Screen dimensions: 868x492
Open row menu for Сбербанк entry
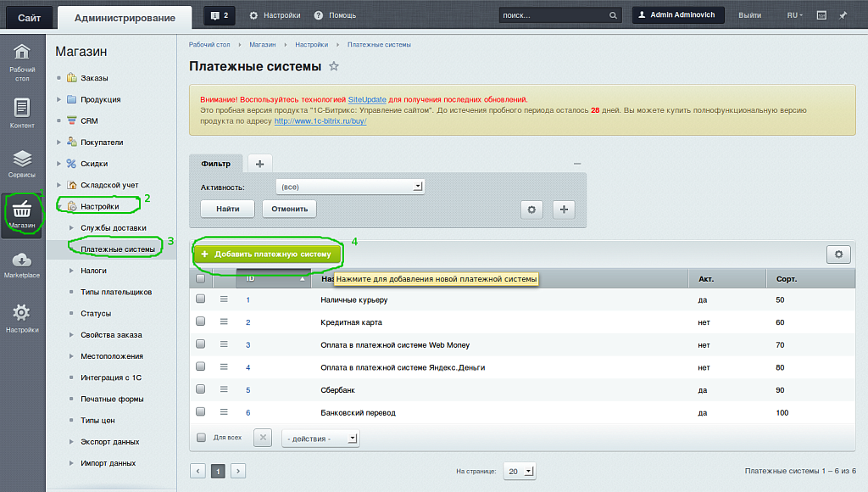(x=225, y=390)
